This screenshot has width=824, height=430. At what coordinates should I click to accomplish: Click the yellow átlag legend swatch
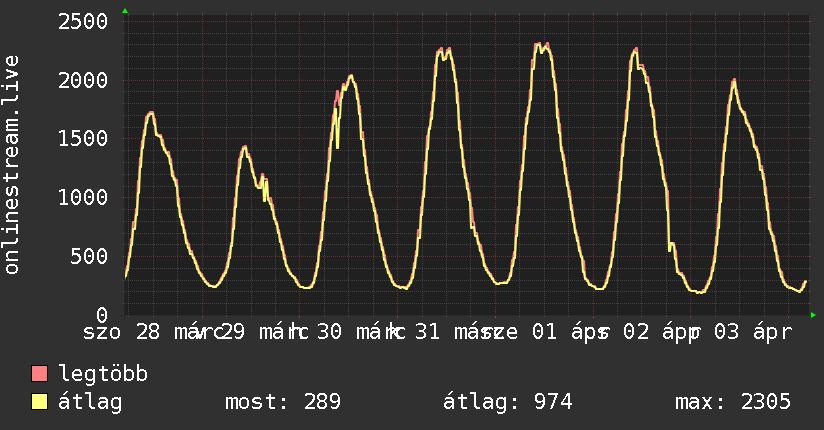point(40,402)
